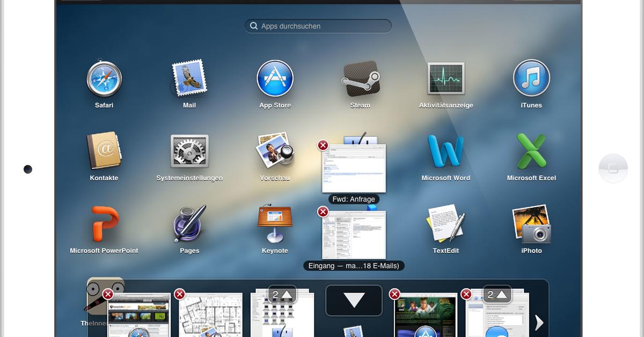Close the floor plan thumbnail

(x=179, y=294)
